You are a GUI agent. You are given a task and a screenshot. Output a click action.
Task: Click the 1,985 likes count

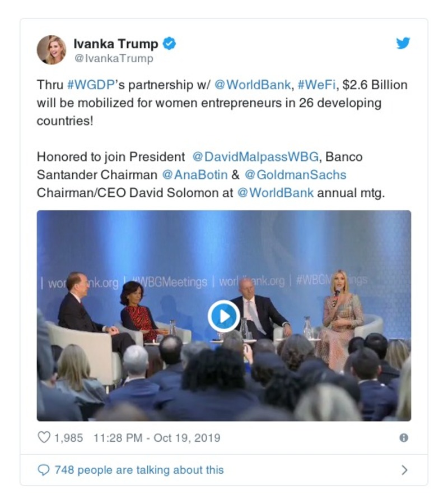point(68,438)
